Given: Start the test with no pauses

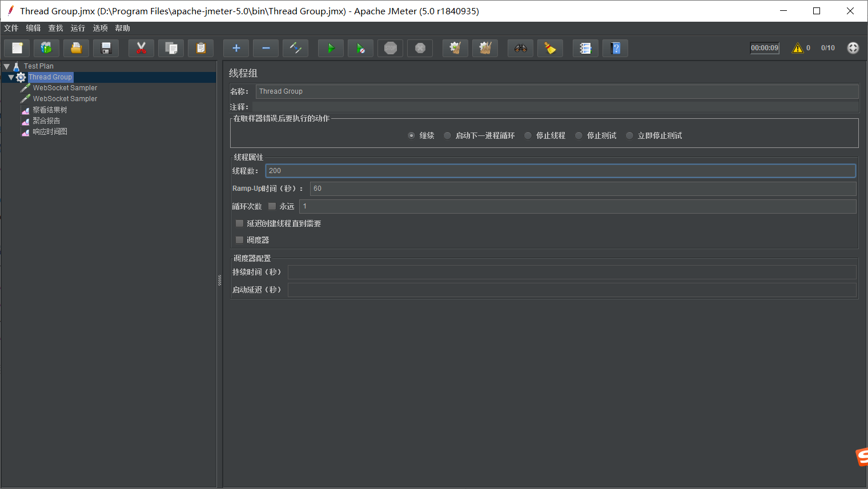Looking at the screenshot, I should pyautogui.click(x=361, y=48).
